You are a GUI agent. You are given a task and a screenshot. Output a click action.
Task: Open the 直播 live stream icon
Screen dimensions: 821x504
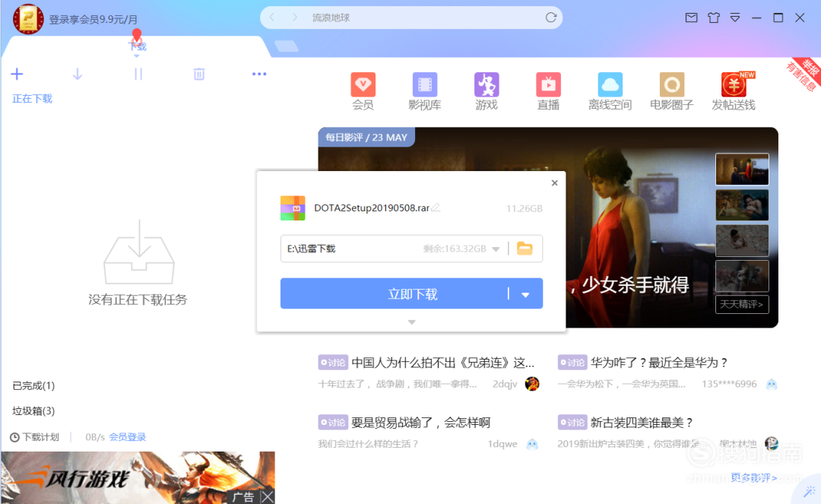(548, 91)
